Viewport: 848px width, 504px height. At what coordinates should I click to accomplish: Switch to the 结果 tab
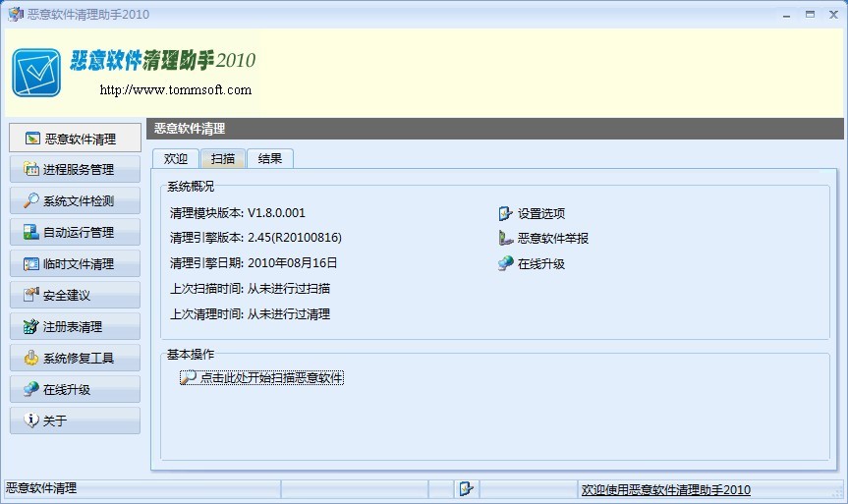point(270,159)
